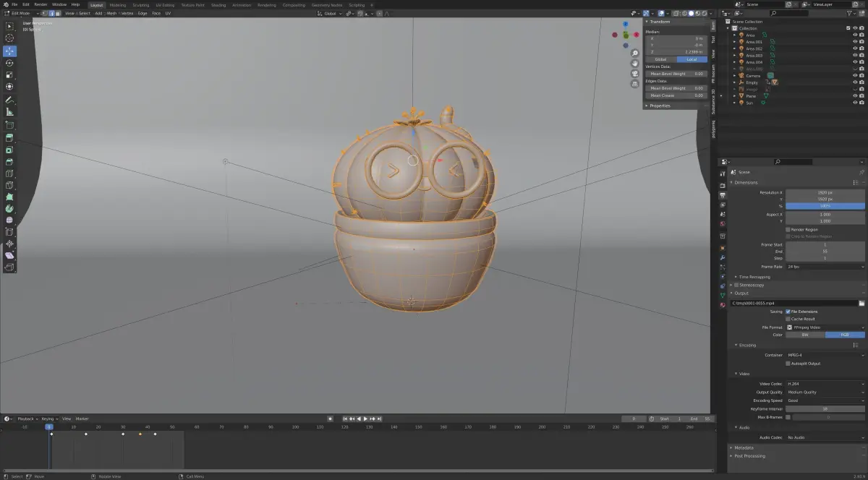Open the Output Quality dropdown
Screen dimensions: 868x480
pos(825,392)
